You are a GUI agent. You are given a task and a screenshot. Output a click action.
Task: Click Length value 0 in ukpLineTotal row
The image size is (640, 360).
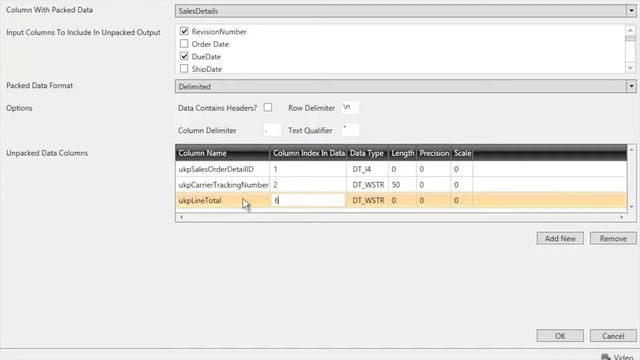[402, 200]
